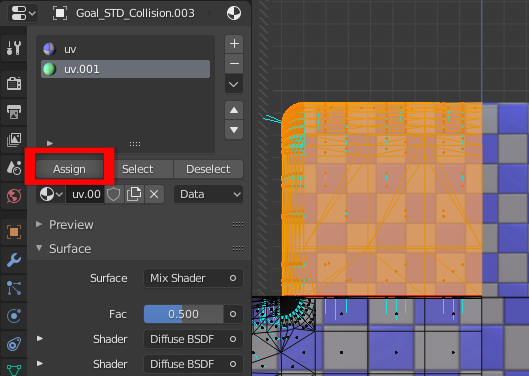Expand the material list filter options
The height and width of the screenshot is (376, 529).
[x=50, y=143]
